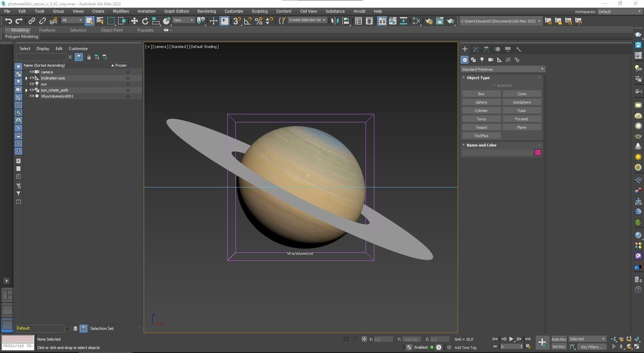This screenshot has width=644, height=353.
Task: Toggle frozen state for camera row
Action: [x=128, y=72]
